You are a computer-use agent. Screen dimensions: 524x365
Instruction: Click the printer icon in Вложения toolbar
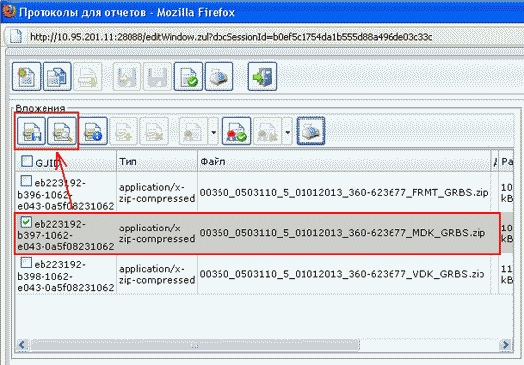coord(311,131)
